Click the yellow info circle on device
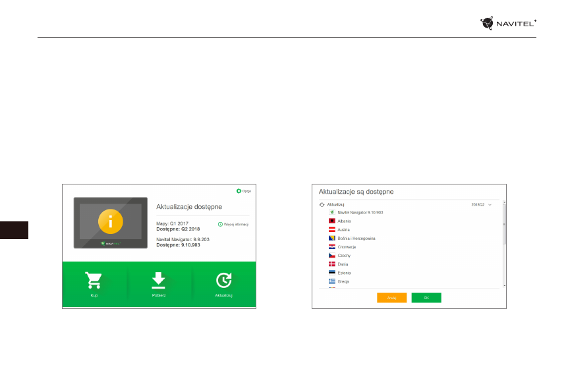 click(x=111, y=222)
